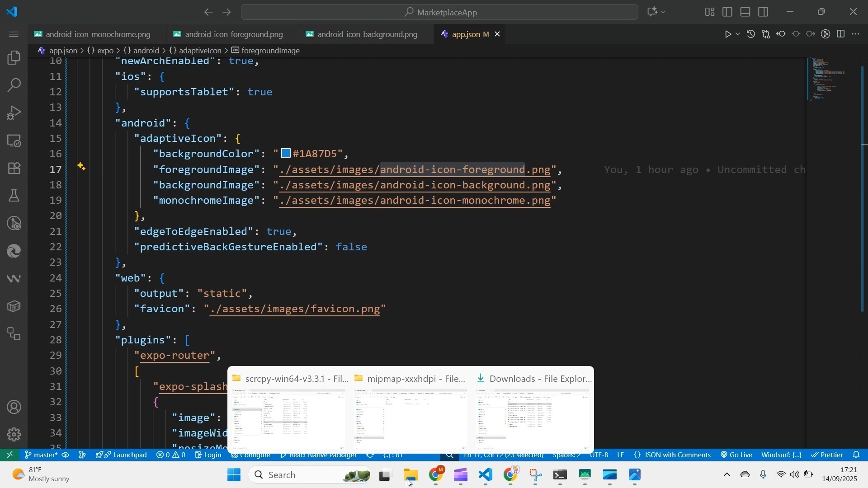Open the Explorer view in activity bar

tap(14, 58)
